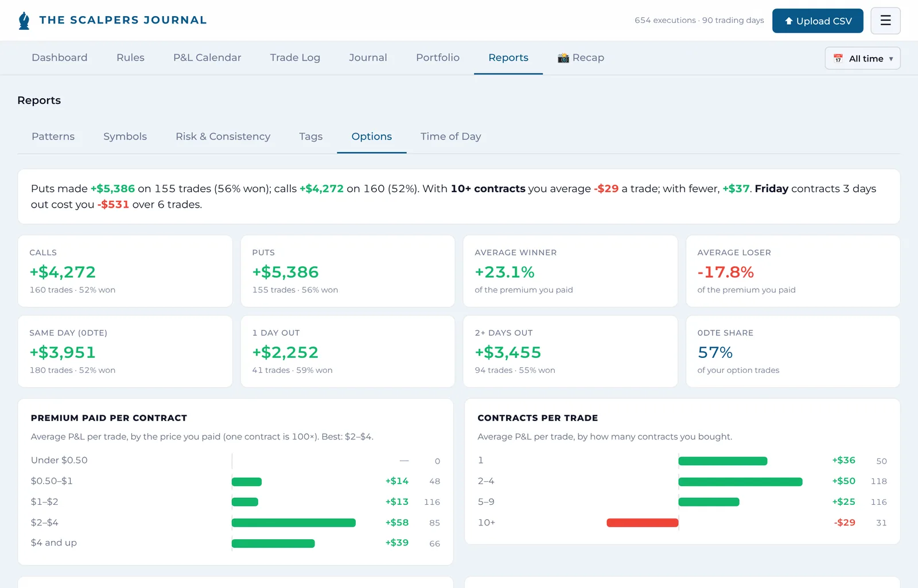Screen dimensions: 918x588
Task: Go to the Dashboard tab
Action: pos(60,58)
